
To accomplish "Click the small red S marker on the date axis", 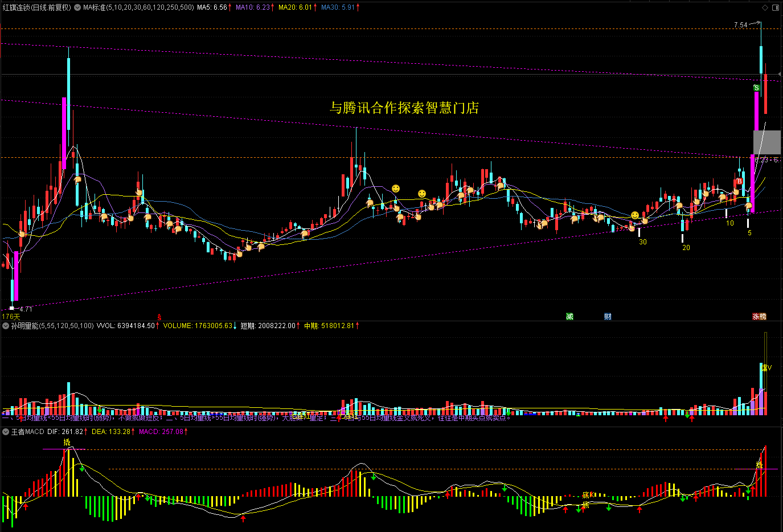I will tap(159, 316).
